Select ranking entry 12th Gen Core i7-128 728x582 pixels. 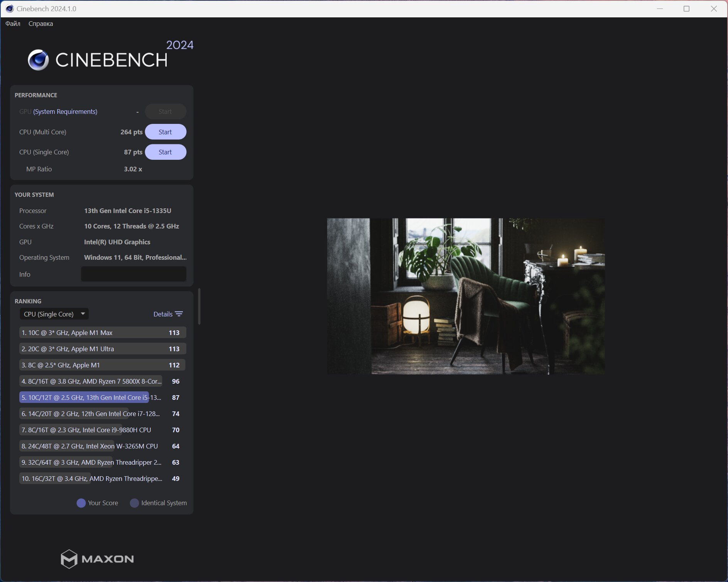tap(103, 414)
